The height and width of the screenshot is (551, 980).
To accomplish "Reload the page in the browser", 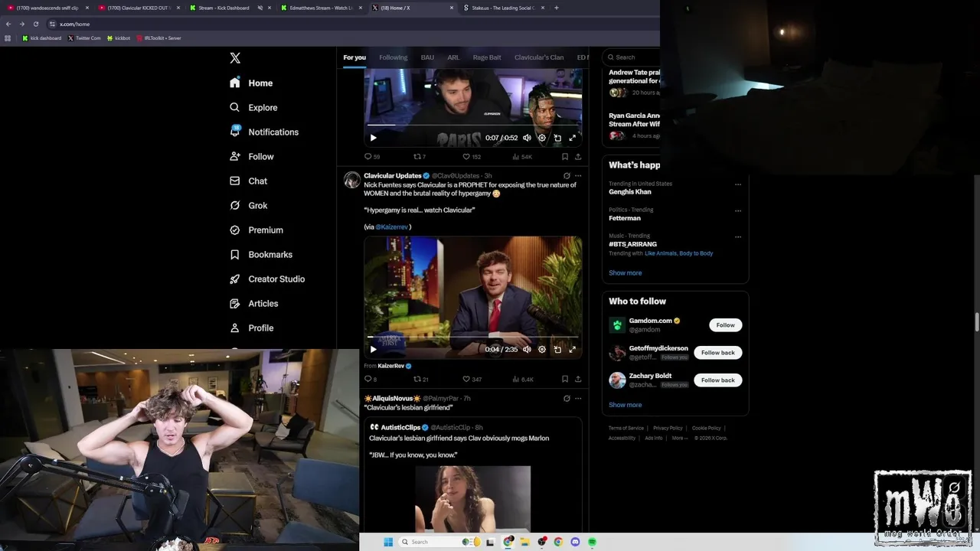I will click(35, 24).
